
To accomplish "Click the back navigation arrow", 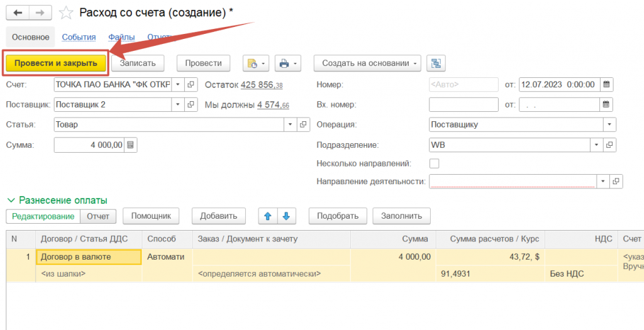I will coord(18,13).
